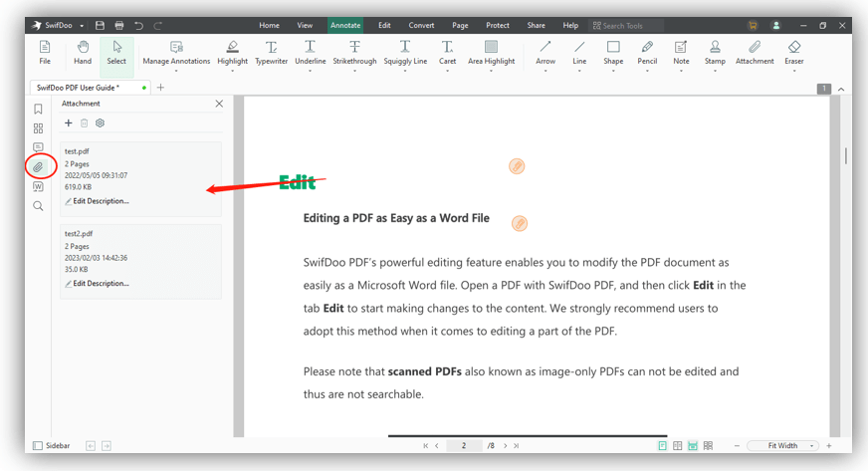Select the Eraser tool
Viewport: 868px width, 471px height.
coord(793,53)
